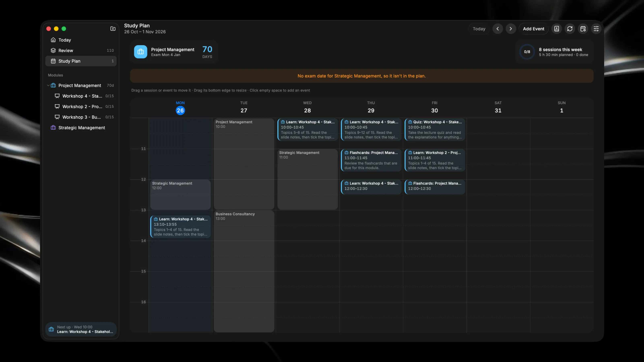Click the Strategic Management exam date warning banner
The image size is (644, 362).
point(361,76)
